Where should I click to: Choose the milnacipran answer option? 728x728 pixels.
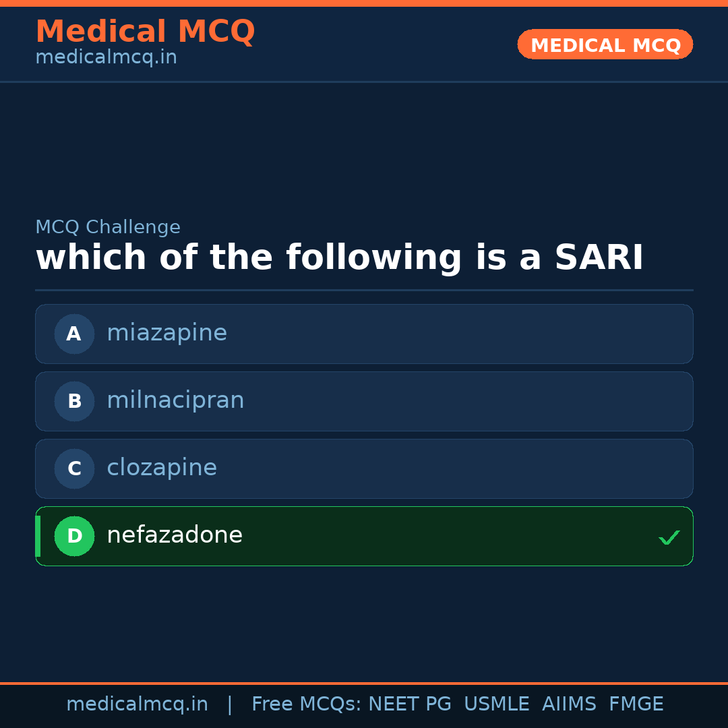(x=364, y=401)
